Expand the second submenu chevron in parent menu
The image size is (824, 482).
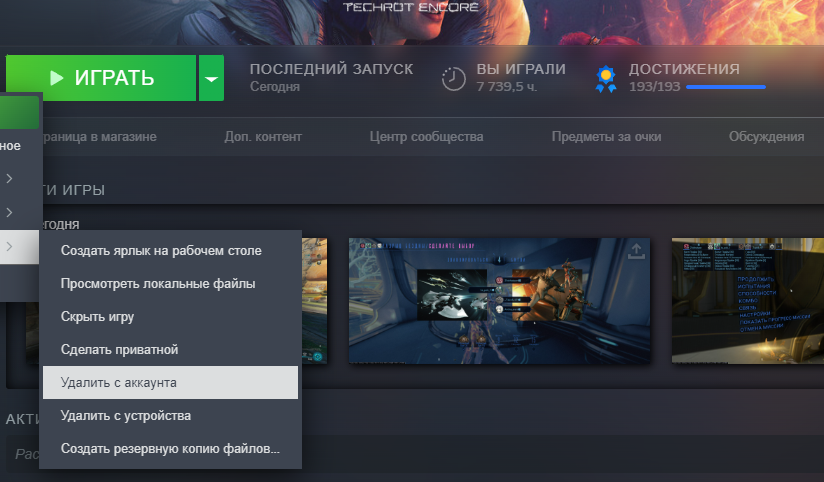(9, 212)
